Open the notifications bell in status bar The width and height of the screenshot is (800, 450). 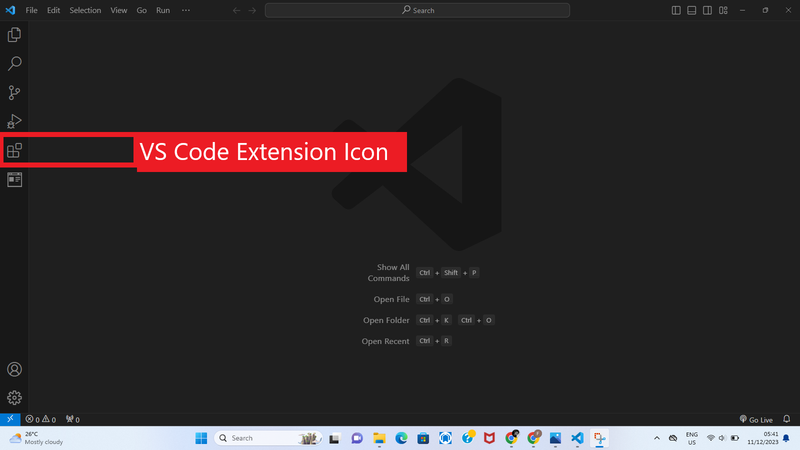click(787, 419)
